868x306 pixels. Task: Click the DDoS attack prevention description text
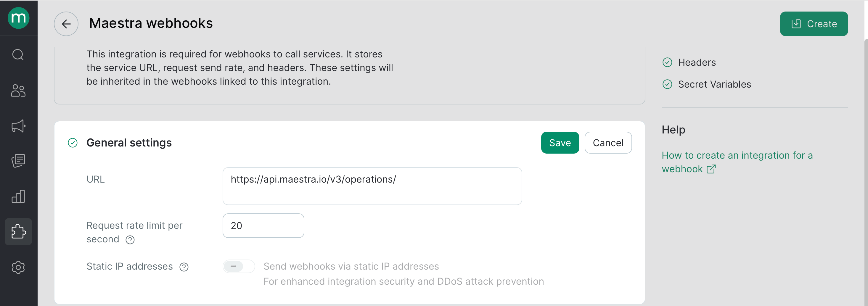point(404,281)
